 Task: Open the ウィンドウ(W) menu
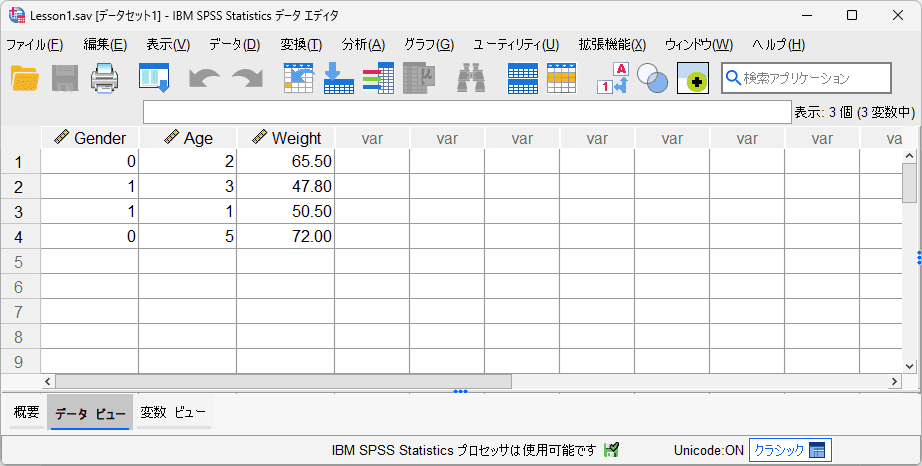pyautogui.click(x=699, y=45)
